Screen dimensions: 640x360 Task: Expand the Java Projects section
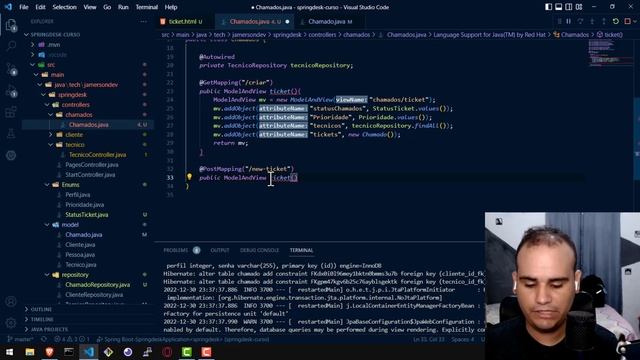click(49, 329)
